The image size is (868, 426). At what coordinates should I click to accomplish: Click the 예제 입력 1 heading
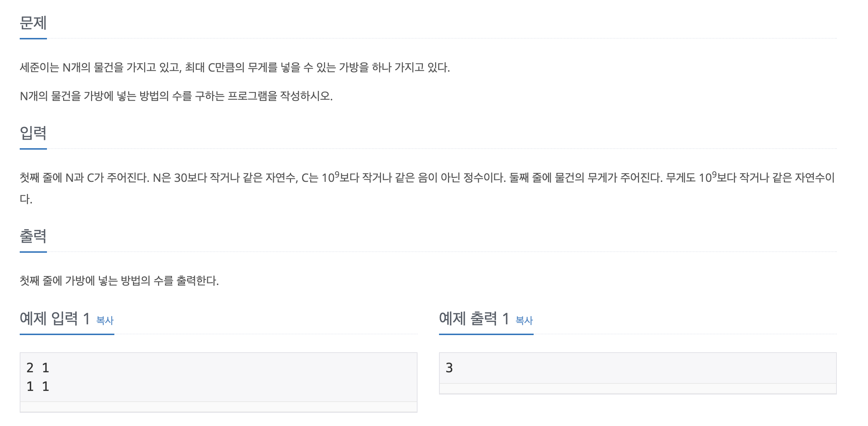(x=55, y=318)
